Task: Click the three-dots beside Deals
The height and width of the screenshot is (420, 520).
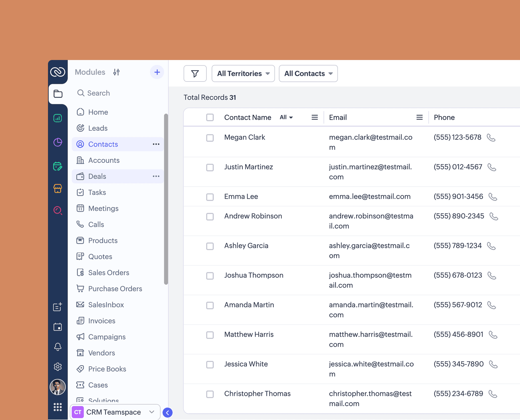Action: (156, 176)
